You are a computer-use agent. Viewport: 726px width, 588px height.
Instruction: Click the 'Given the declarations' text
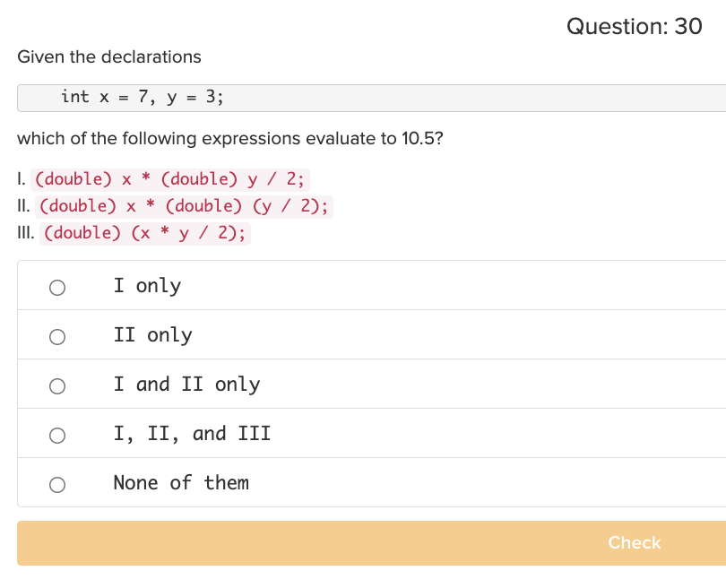click(109, 57)
